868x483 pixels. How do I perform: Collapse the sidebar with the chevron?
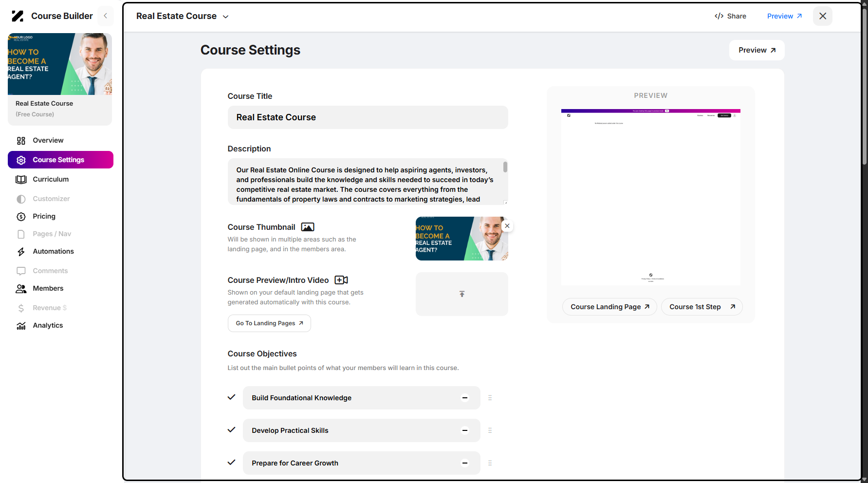coord(105,16)
